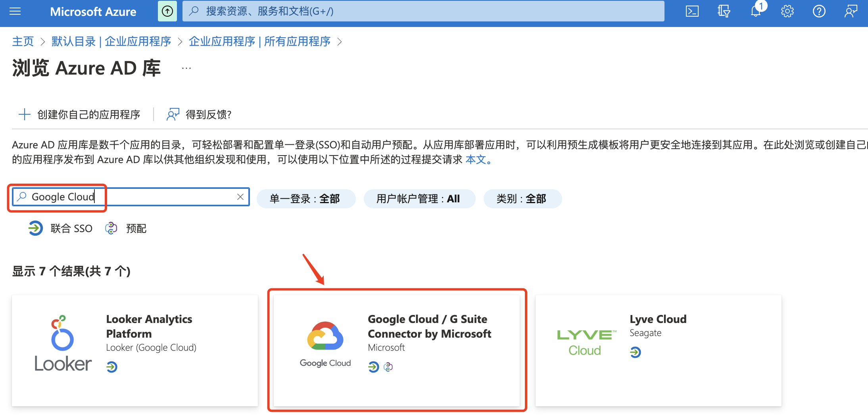Click the Looker logo

(x=63, y=344)
